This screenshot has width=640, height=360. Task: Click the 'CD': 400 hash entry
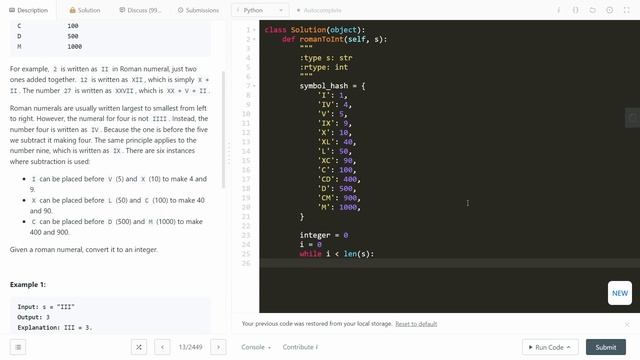[339, 179]
